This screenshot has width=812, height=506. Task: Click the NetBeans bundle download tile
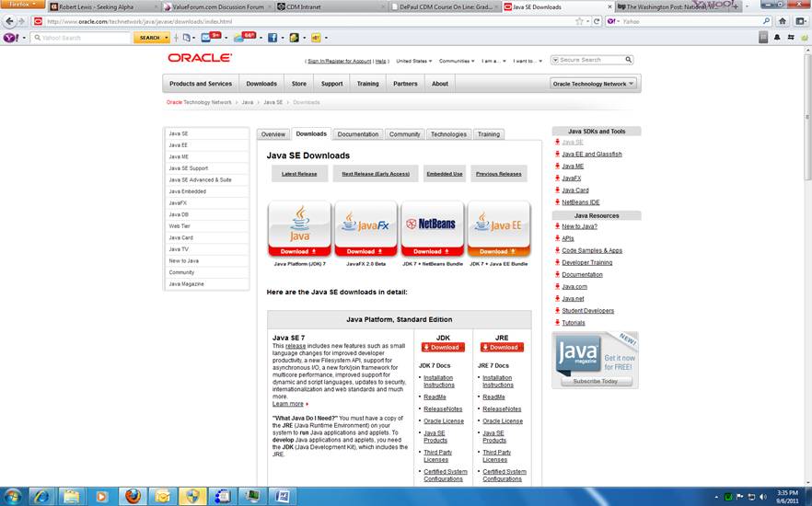click(432, 229)
